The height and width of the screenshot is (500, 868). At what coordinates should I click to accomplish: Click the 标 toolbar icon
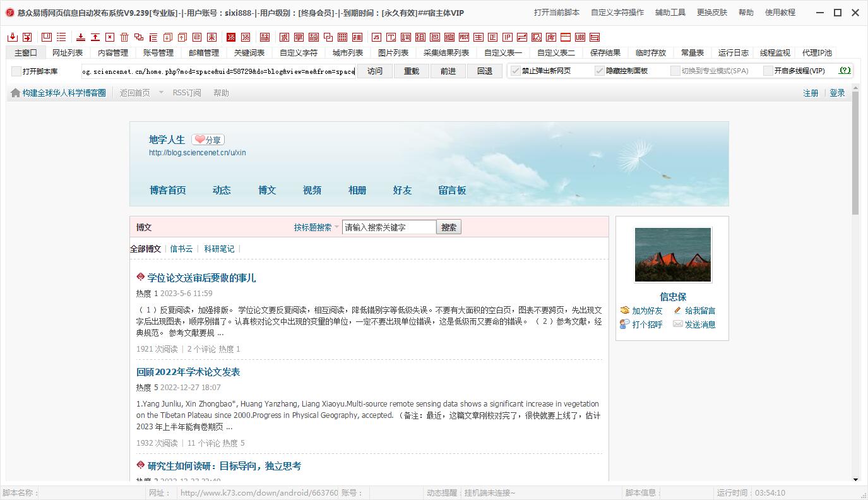click(265, 37)
